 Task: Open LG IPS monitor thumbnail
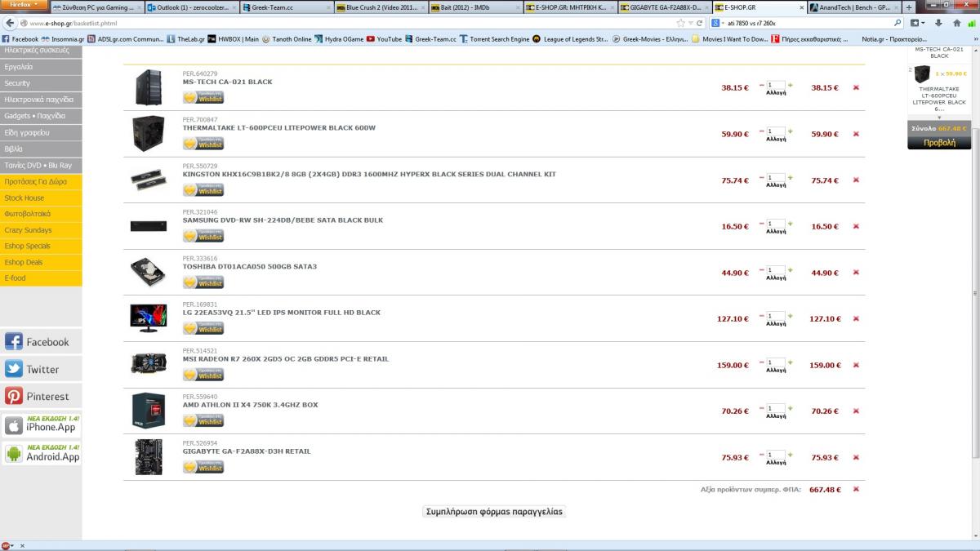coord(149,318)
